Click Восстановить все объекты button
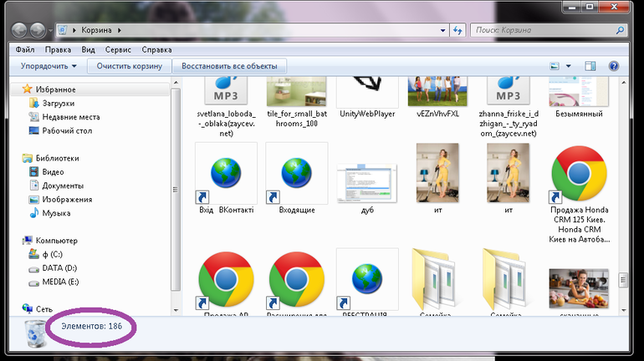The image size is (644, 361). tap(229, 66)
